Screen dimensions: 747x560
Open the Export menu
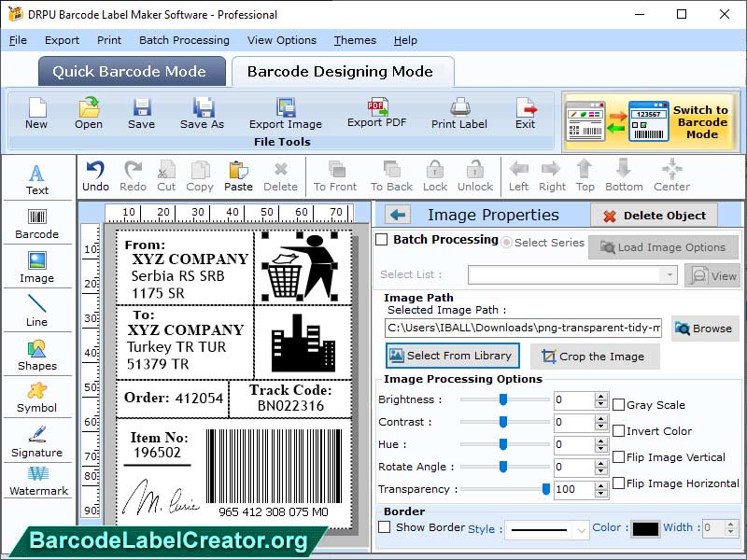62,40
